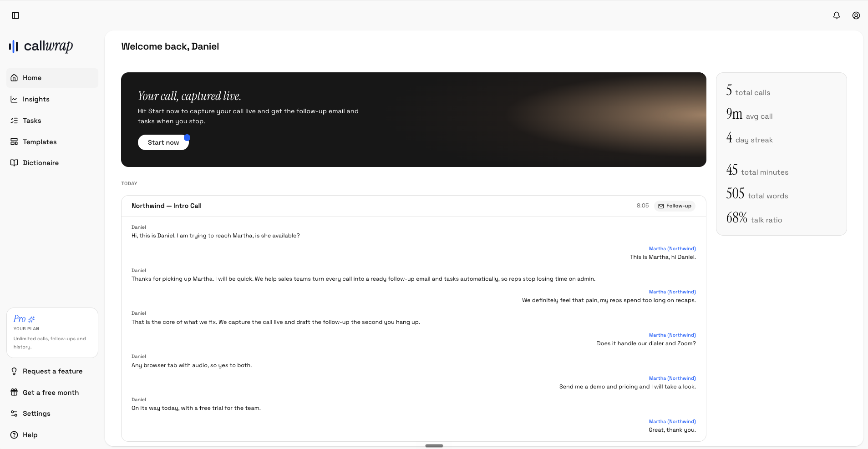Select Get a free month
This screenshot has height=449, width=868.
coord(52,393)
